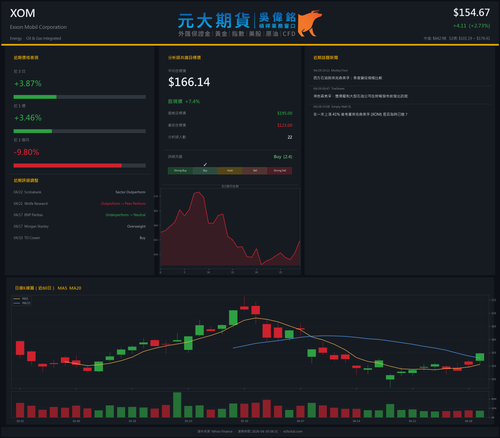This screenshot has height=438, width=500.
Task: Select the Strong Sell segment of the rating scale
Action: 280,171
